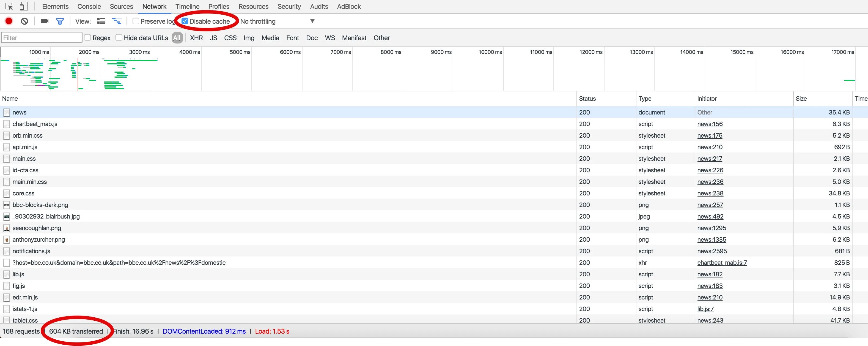Clear the network log with the clear icon

tap(24, 21)
